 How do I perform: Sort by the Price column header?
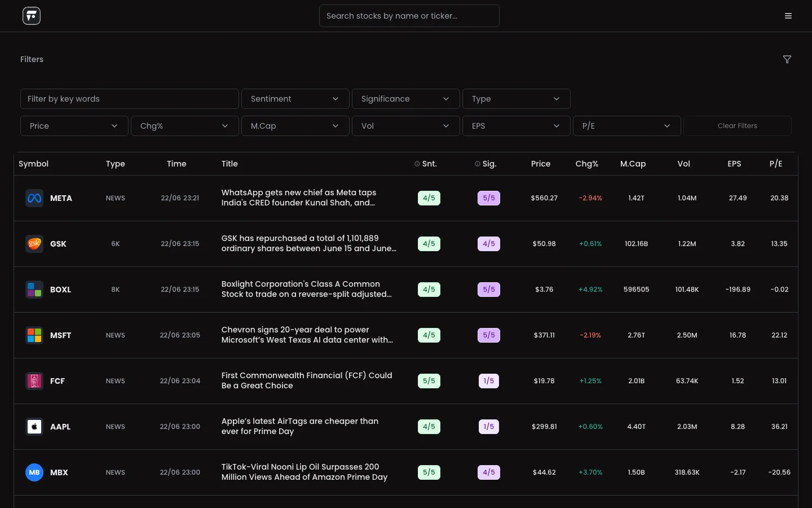point(541,164)
